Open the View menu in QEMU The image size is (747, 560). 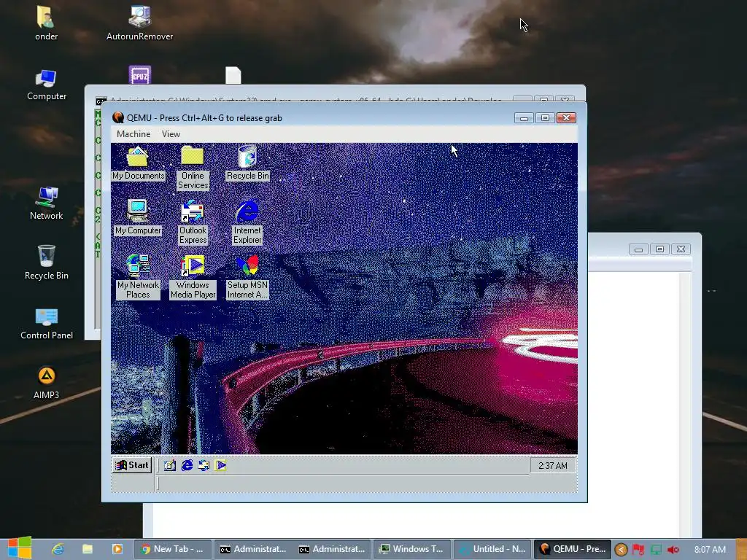171,134
